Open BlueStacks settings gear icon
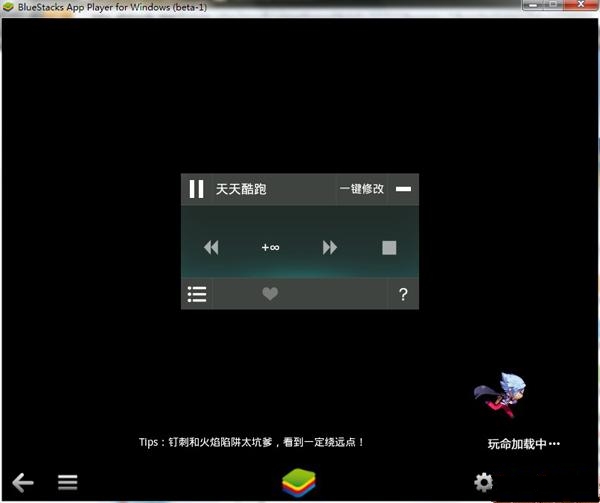The height and width of the screenshot is (503, 600). 484,482
